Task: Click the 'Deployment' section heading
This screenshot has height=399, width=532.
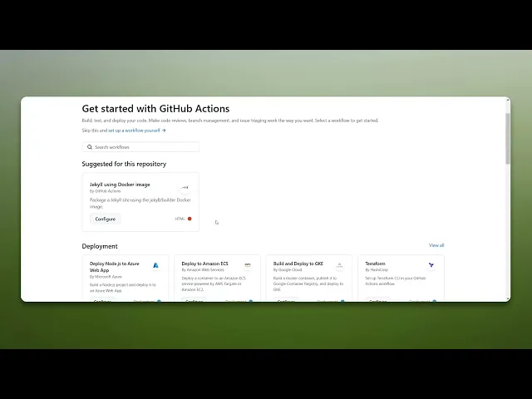Action: click(100, 246)
